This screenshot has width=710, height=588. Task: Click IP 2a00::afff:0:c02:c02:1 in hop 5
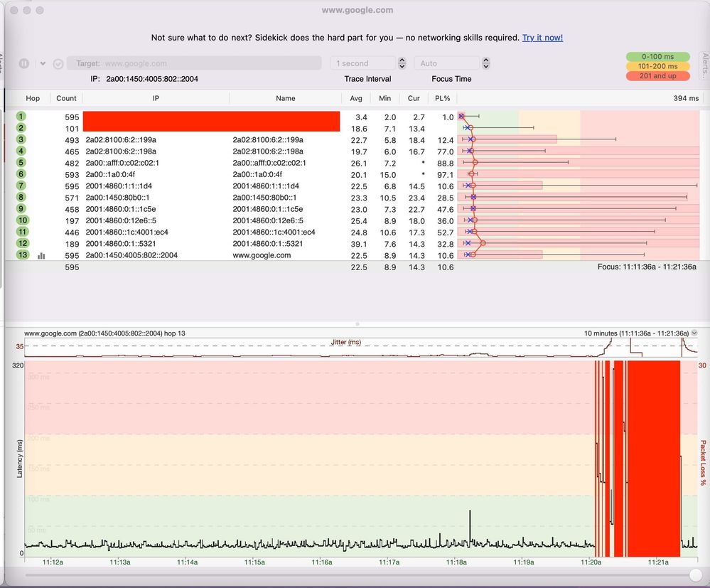click(122, 163)
